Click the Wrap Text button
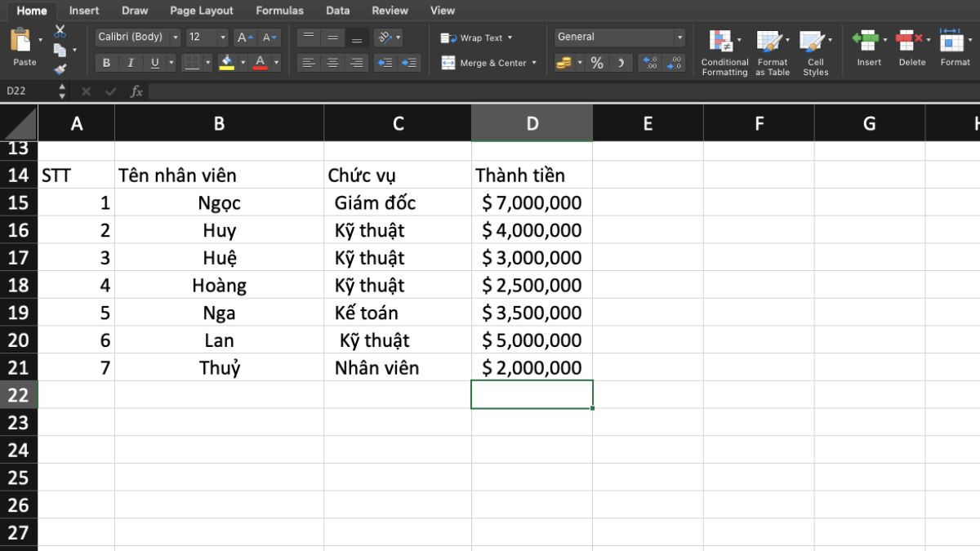The width and height of the screenshot is (980, 551). [474, 38]
